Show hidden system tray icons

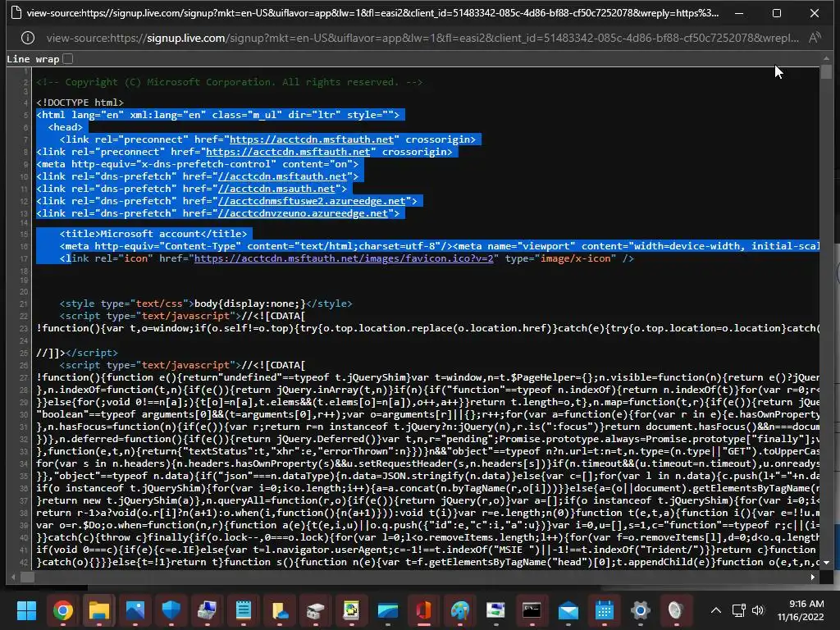pyautogui.click(x=715, y=610)
